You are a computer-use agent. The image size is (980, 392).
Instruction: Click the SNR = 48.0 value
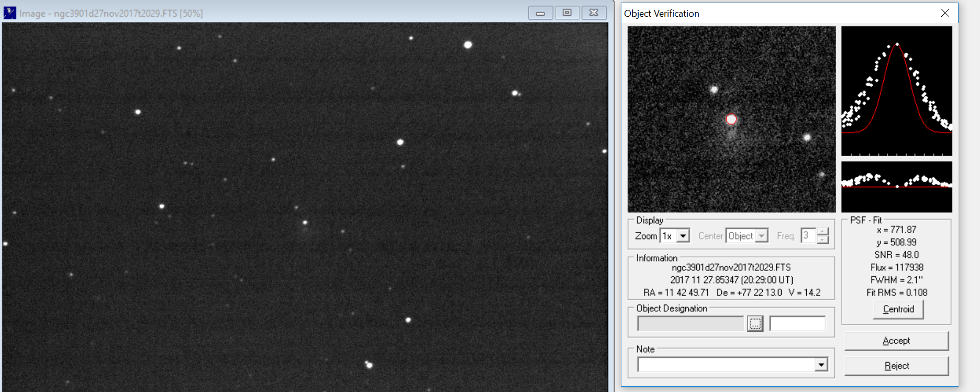click(896, 255)
